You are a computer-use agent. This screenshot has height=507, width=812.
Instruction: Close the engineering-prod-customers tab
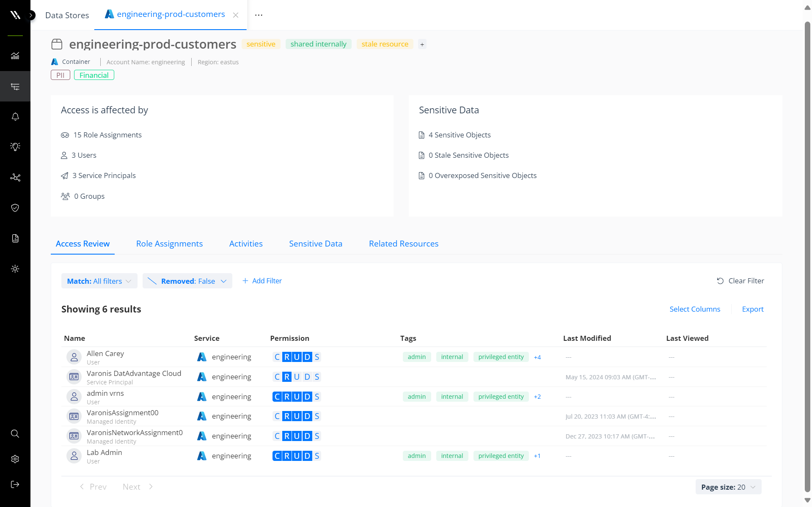coord(236,15)
